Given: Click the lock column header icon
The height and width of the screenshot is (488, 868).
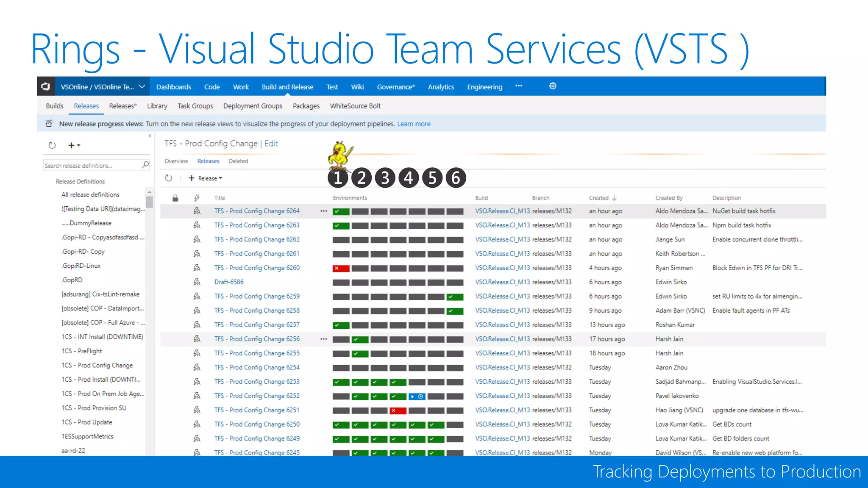Looking at the screenshot, I should point(175,198).
